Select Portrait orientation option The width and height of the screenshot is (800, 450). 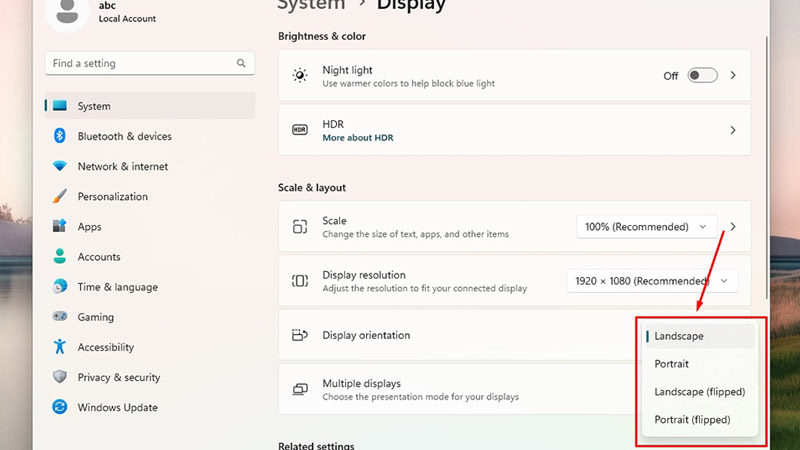[x=671, y=364]
